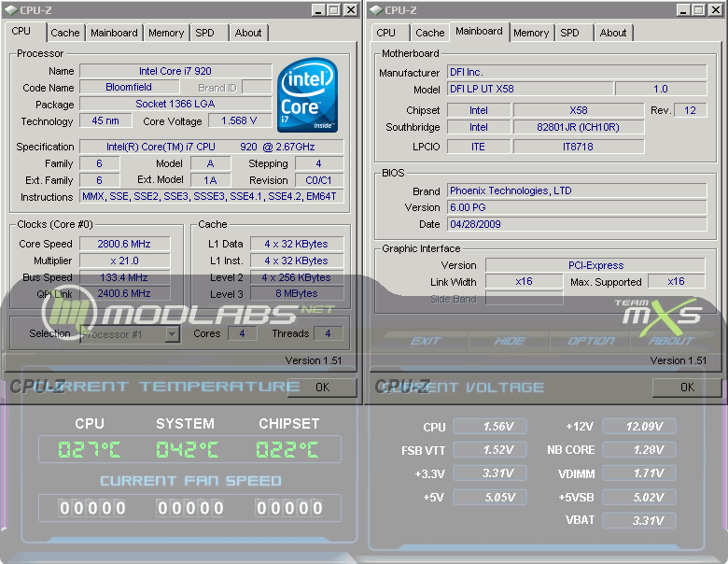Viewport: 728px width, 564px height.
Task: Click the Instructions field listing MMX, SSE
Action: pos(211,196)
